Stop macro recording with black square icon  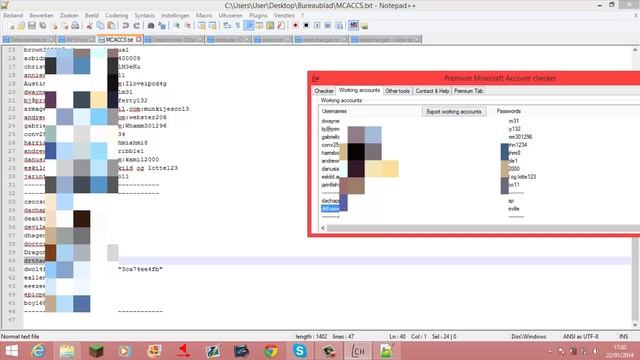pyautogui.click(x=306, y=26)
